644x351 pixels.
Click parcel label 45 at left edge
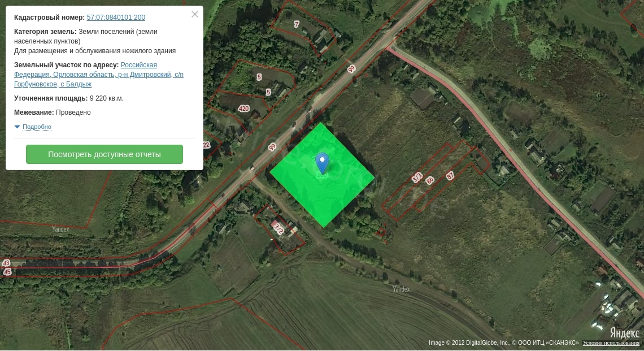(x=7, y=272)
